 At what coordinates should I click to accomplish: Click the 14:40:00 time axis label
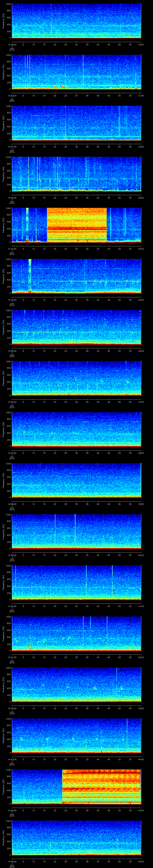pos(12,606)
